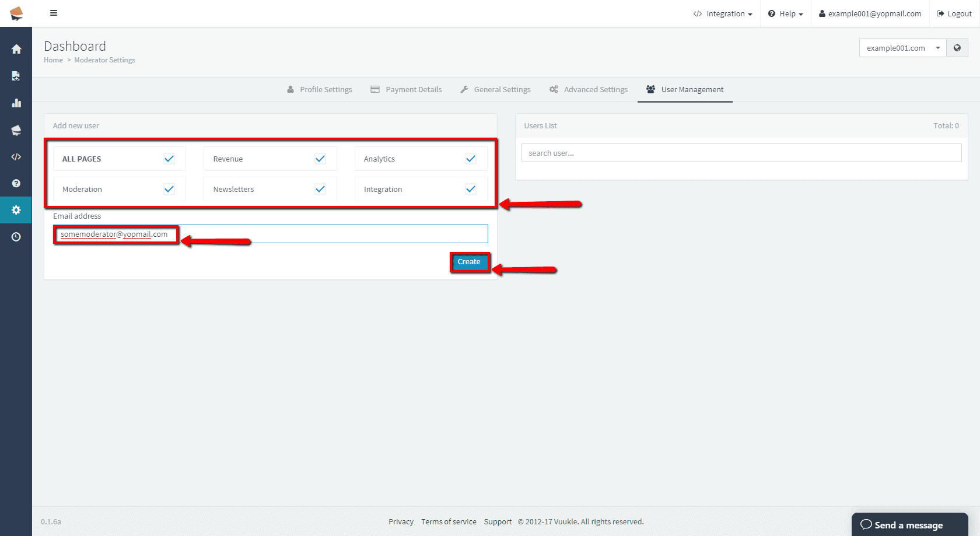Screen dimensions: 980x536
Task: Click the search user input field
Action: pos(741,153)
